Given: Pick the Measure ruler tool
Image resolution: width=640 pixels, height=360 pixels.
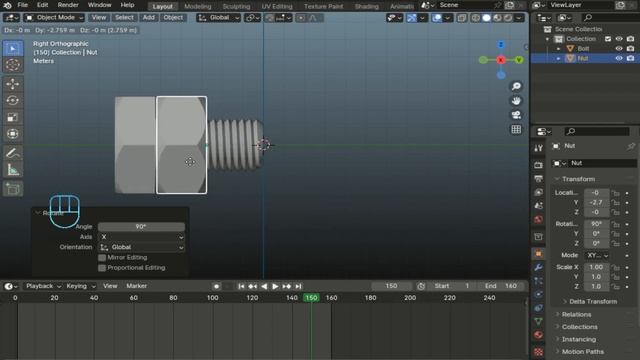Looking at the screenshot, I should point(13,170).
